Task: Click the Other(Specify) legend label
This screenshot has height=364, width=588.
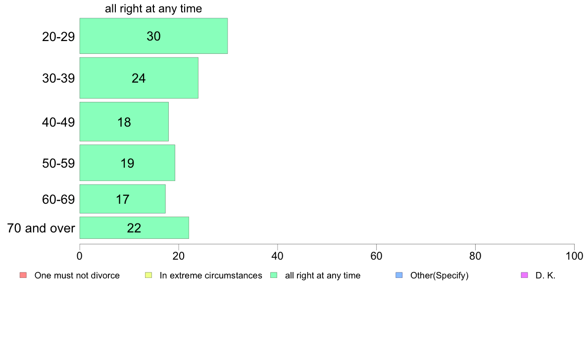Action: [439, 275]
